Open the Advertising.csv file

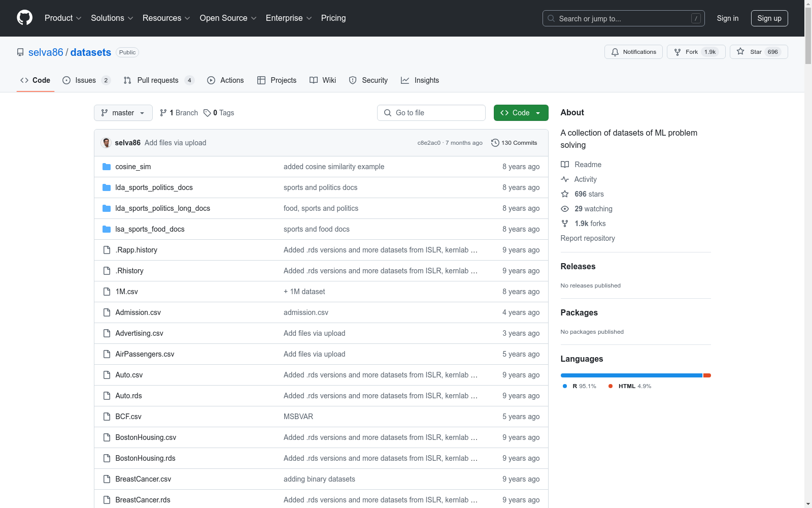139,333
